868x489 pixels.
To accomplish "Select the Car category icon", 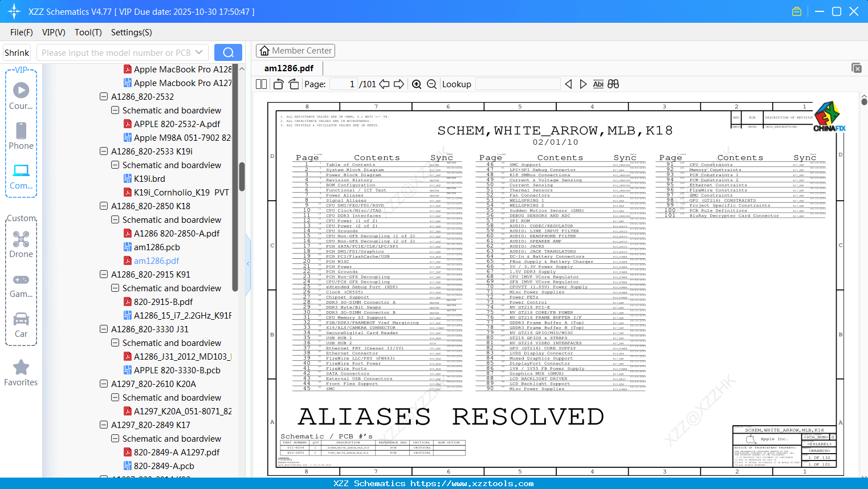I will [21, 325].
